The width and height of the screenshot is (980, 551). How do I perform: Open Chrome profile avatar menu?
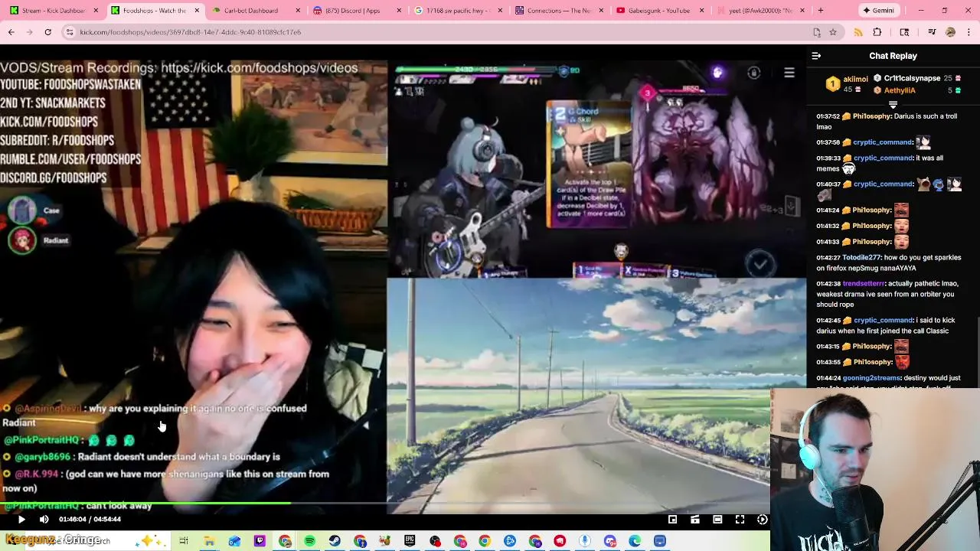click(x=950, y=32)
